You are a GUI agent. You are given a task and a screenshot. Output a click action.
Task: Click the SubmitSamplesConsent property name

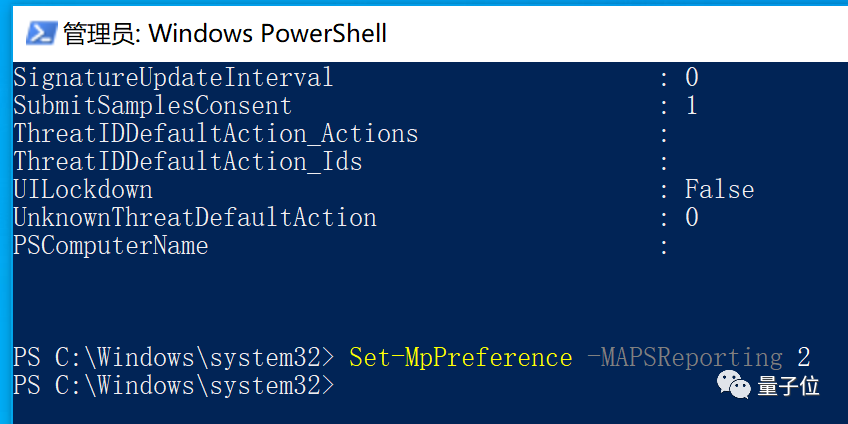coord(152,105)
